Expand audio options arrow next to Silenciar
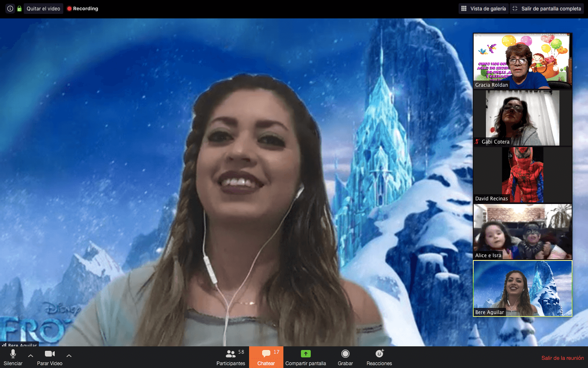 (31, 356)
